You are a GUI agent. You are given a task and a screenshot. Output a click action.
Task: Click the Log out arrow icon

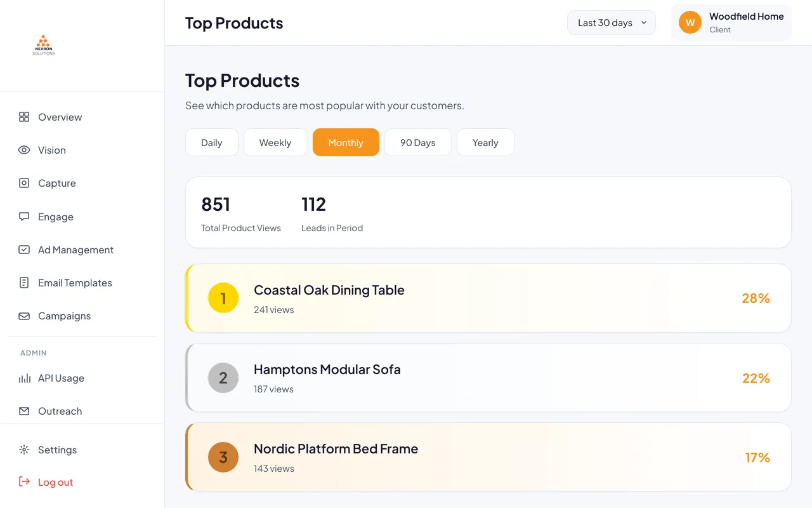(x=24, y=482)
